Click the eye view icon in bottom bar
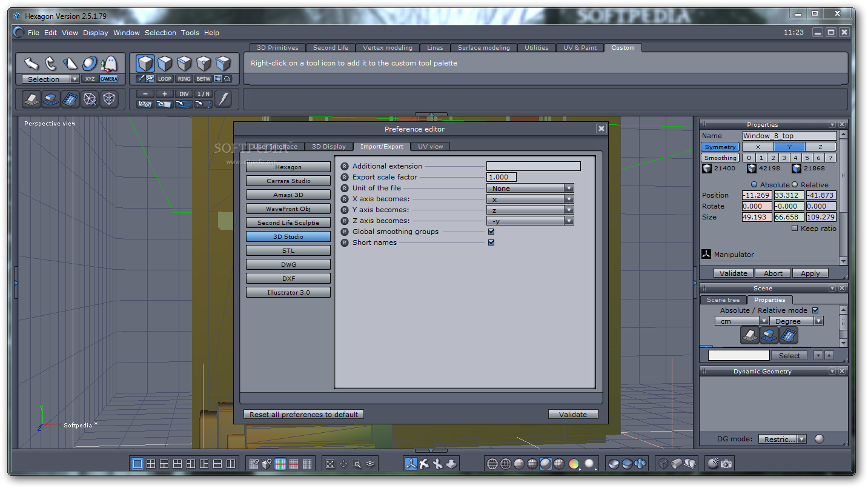868x488 pixels. [x=370, y=464]
